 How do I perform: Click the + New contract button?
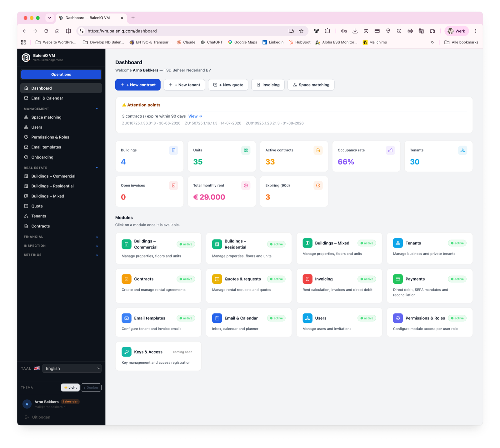pos(138,85)
